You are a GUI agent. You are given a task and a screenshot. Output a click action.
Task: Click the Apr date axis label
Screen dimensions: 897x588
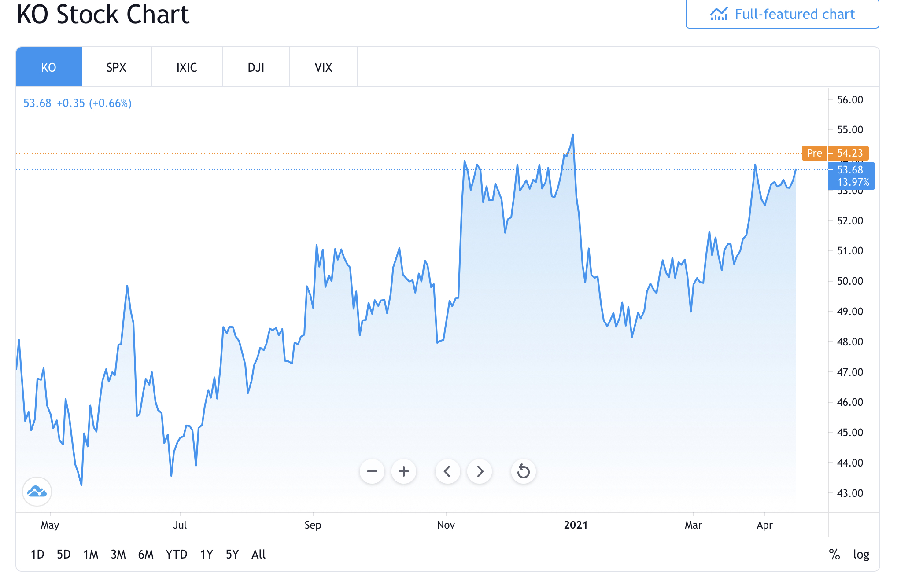click(765, 525)
